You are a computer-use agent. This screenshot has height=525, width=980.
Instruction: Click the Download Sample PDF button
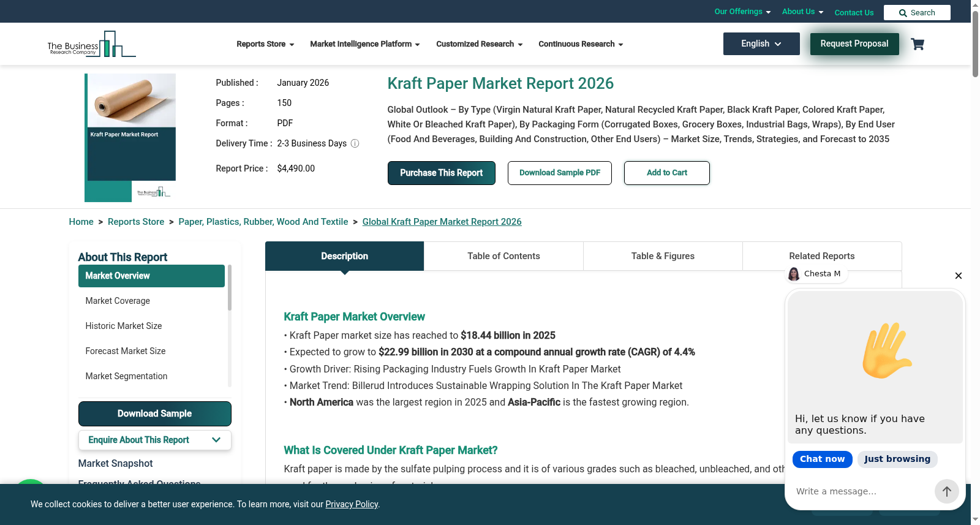point(560,173)
